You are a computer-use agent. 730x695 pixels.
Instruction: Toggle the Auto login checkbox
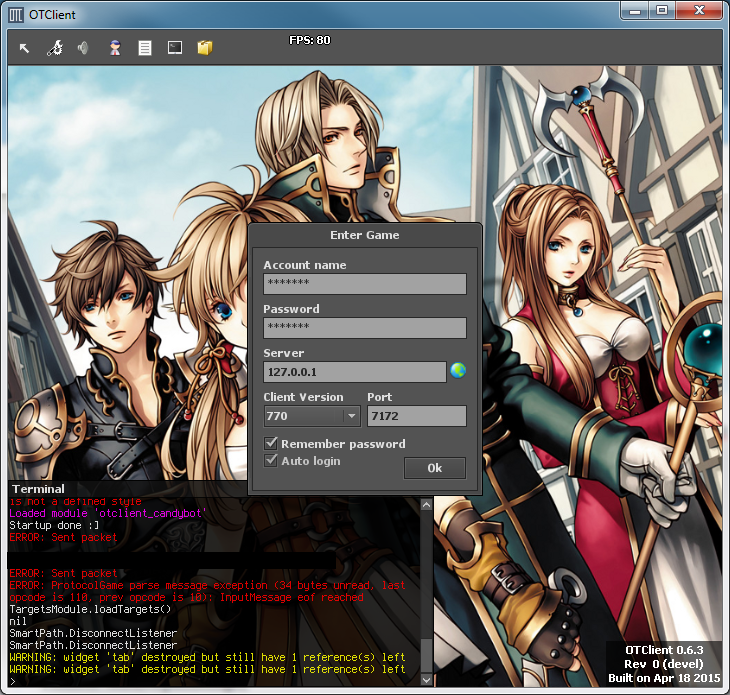pos(271,460)
